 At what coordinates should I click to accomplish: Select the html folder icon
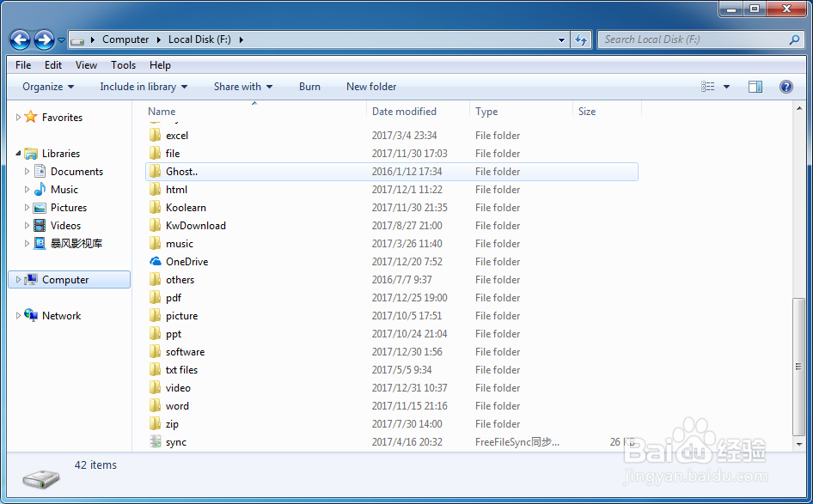click(155, 190)
